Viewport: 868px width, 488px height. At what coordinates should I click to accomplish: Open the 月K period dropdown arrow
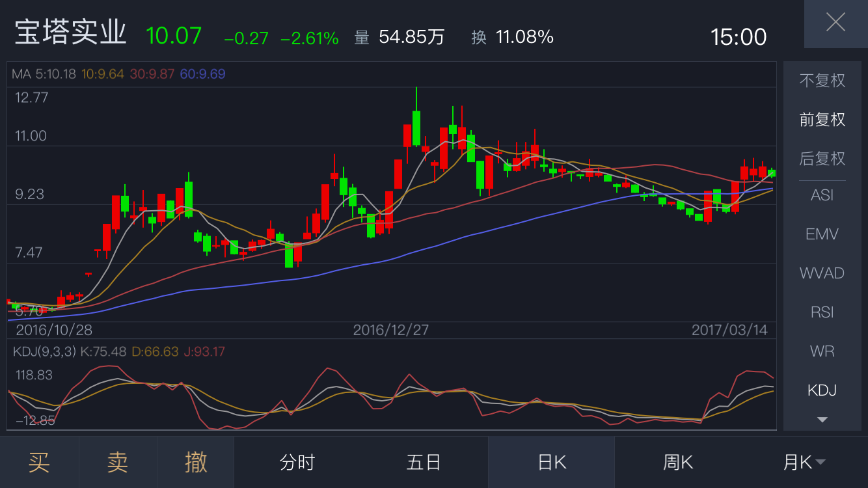[821, 463]
